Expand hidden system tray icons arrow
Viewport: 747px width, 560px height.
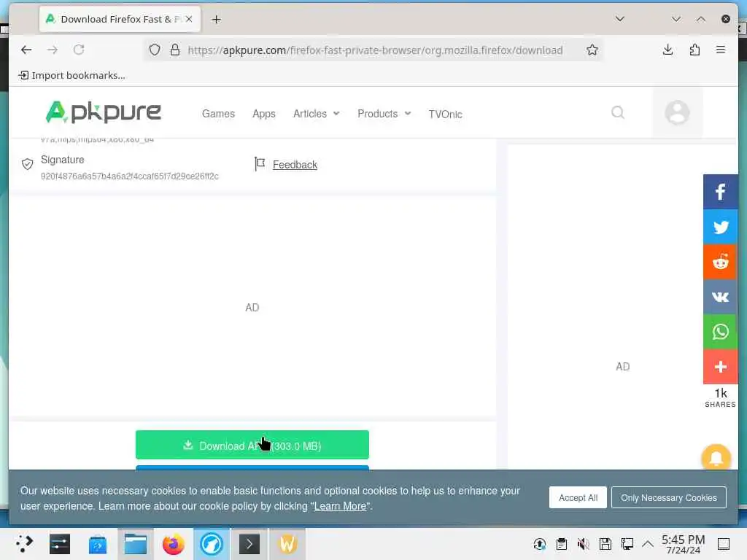click(648, 544)
